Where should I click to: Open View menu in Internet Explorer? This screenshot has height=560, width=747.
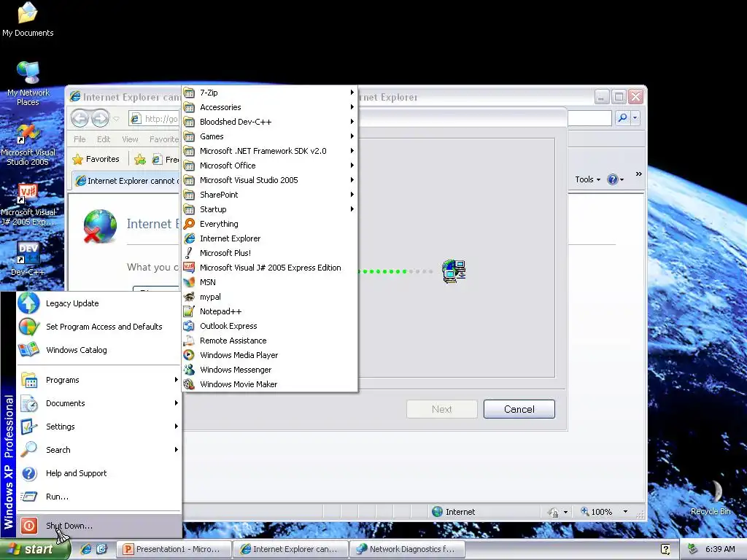(x=130, y=139)
